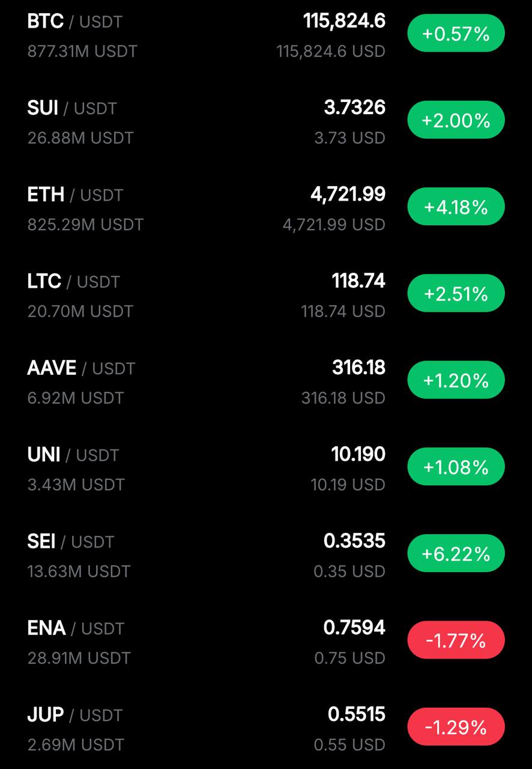Select the SUI / USDT trading pair
This screenshot has height=769, width=532.
(x=266, y=121)
